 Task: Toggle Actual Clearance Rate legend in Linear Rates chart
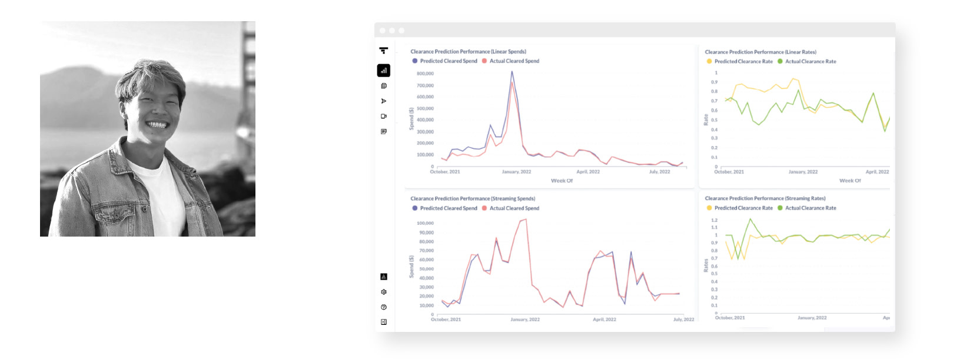(807, 61)
